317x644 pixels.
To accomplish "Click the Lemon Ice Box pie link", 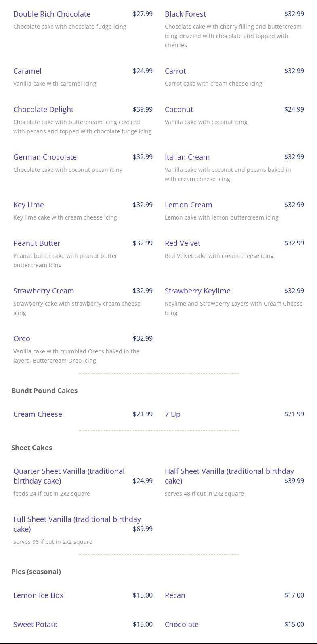I will pyautogui.click(x=38, y=595).
